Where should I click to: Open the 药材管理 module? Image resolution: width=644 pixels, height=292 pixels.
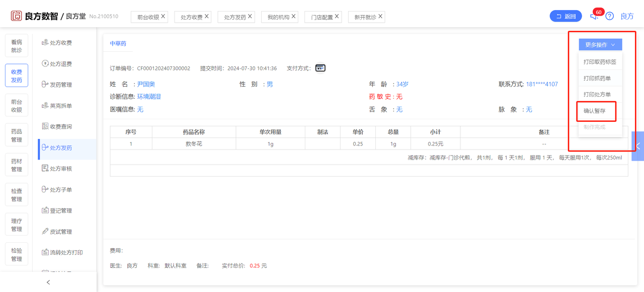pos(17,165)
